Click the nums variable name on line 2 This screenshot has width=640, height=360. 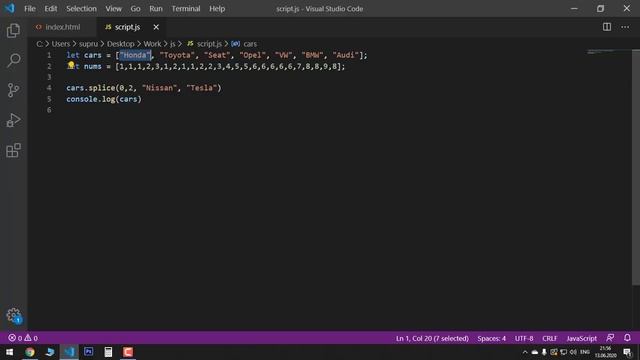pos(93,66)
